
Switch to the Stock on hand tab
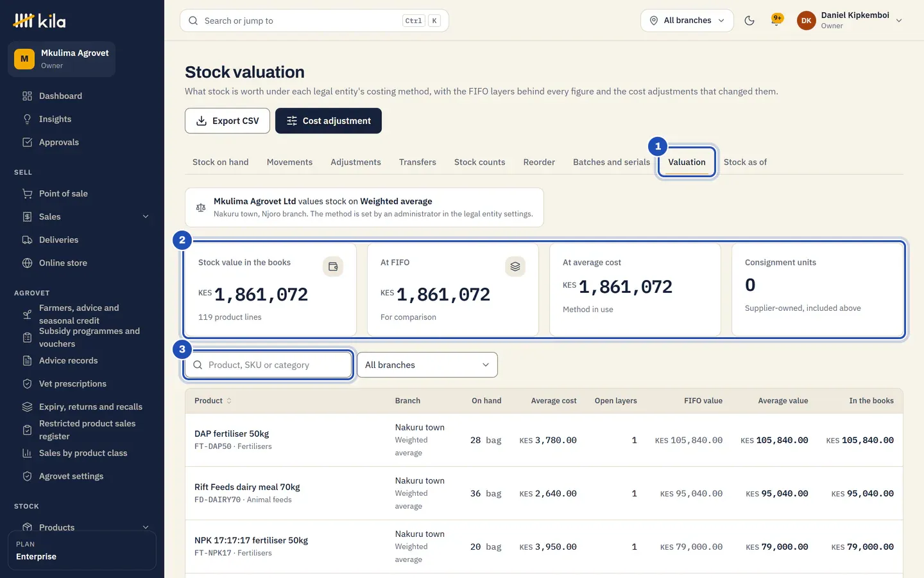coord(221,162)
